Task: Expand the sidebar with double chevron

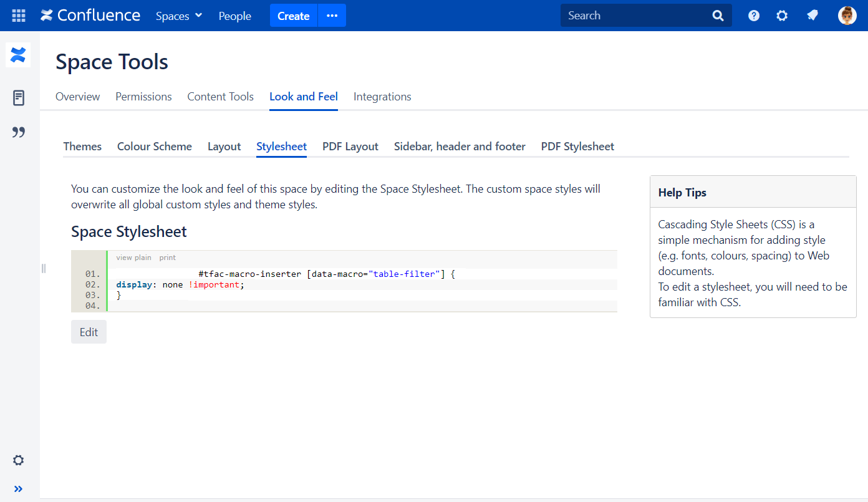Action: pos(19,489)
